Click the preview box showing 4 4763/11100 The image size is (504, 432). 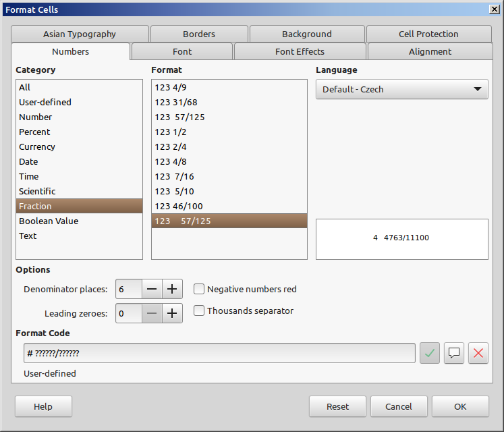pos(402,239)
